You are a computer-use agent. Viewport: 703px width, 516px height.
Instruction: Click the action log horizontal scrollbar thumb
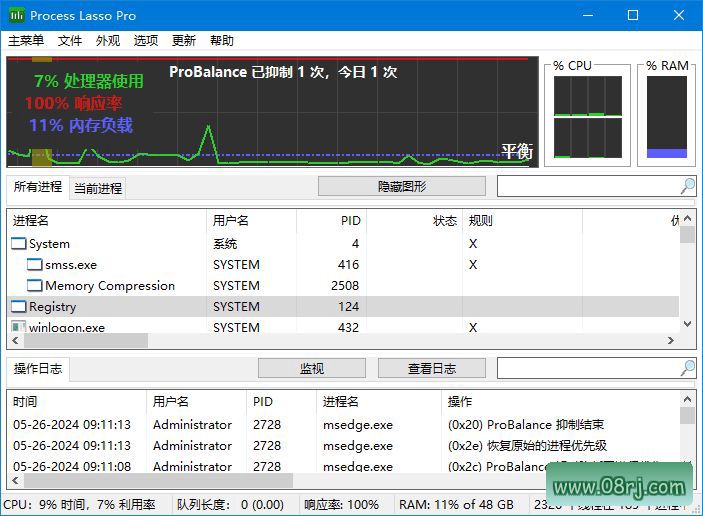click(x=158, y=481)
